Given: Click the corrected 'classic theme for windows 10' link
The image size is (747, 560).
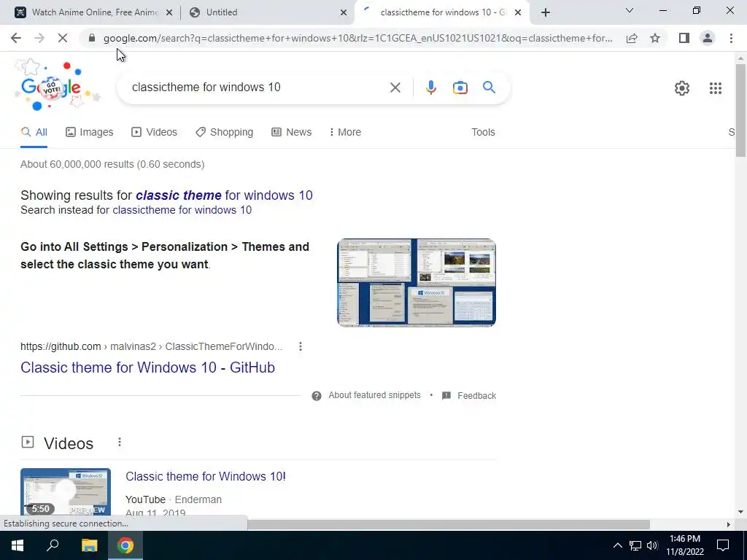Looking at the screenshot, I should tap(224, 195).
